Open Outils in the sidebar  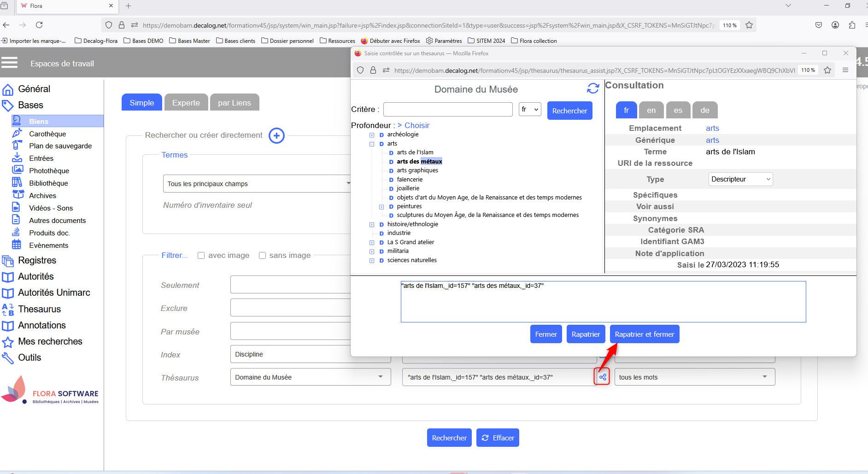point(29,357)
